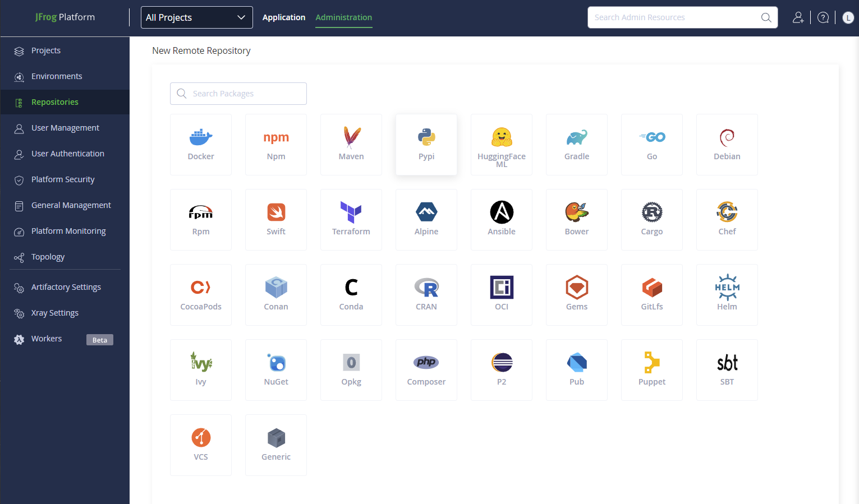Open Artifactory Settings
This screenshot has height=504, width=859.
click(x=65, y=287)
